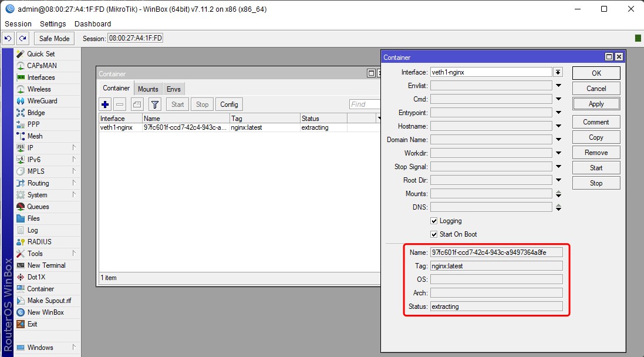Switch to the Mounts tab
This screenshot has width=644, height=357.
148,89
